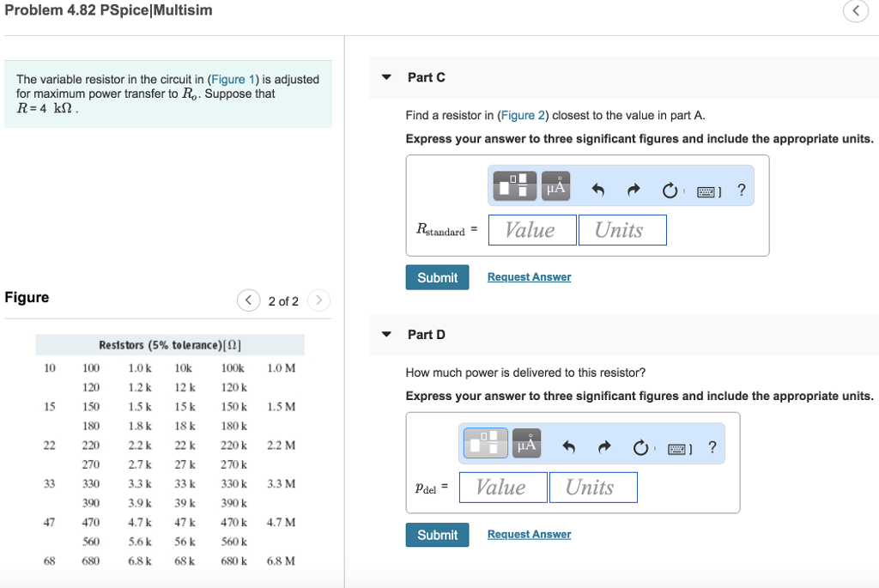Go to the previous problem using top-right arrow

[855, 10]
